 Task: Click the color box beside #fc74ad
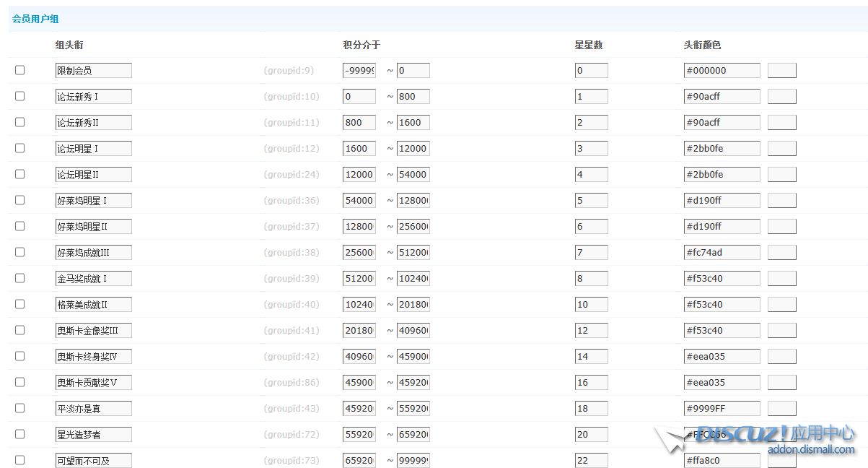click(x=782, y=252)
